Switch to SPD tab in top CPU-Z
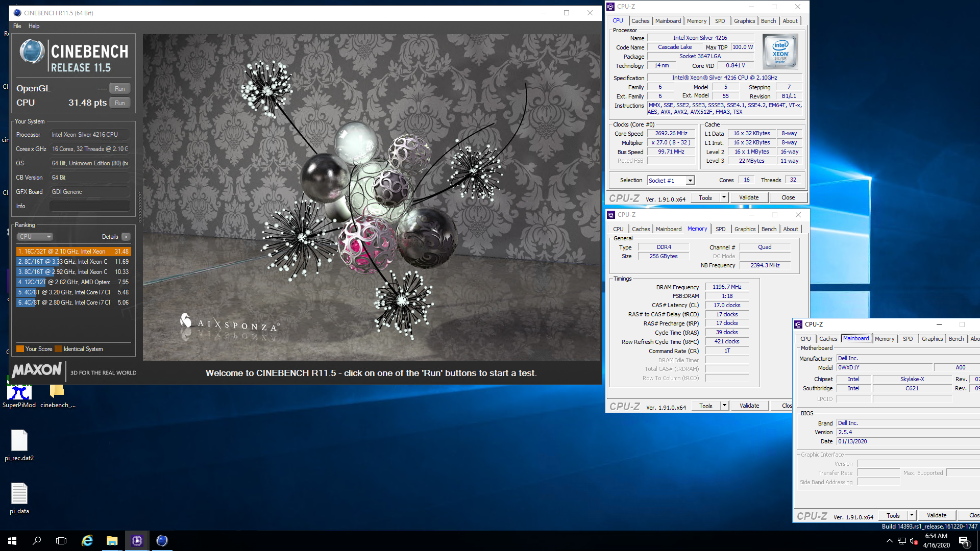The width and height of the screenshot is (980, 551). [720, 21]
